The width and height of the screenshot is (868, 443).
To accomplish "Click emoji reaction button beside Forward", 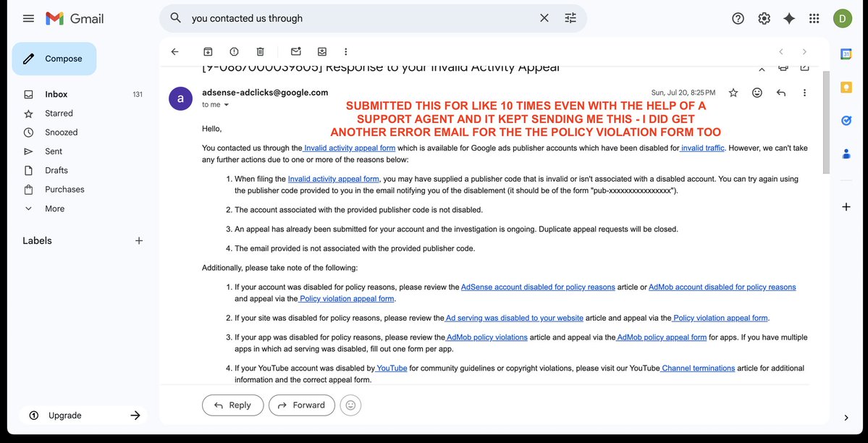I will coord(350,405).
